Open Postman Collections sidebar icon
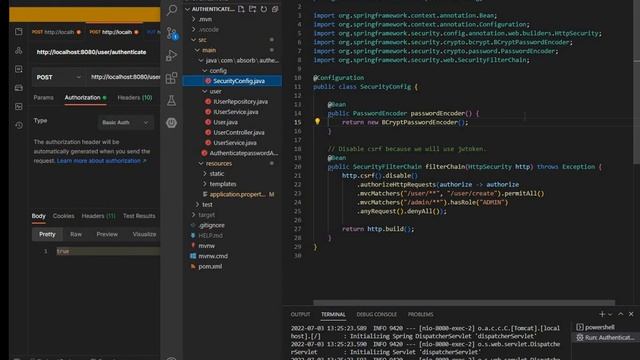This screenshot has height=360, width=640. 19,32
